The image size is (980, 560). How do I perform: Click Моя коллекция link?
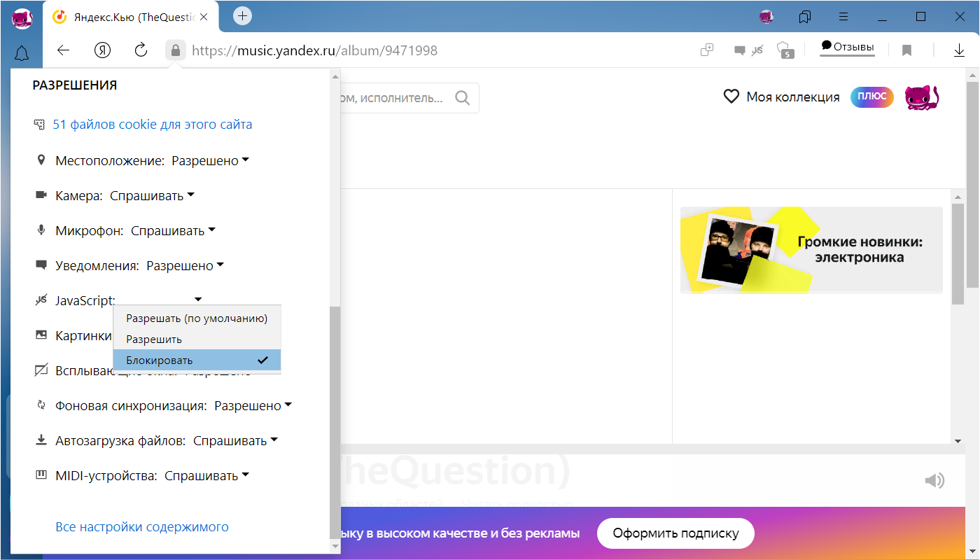click(x=792, y=97)
